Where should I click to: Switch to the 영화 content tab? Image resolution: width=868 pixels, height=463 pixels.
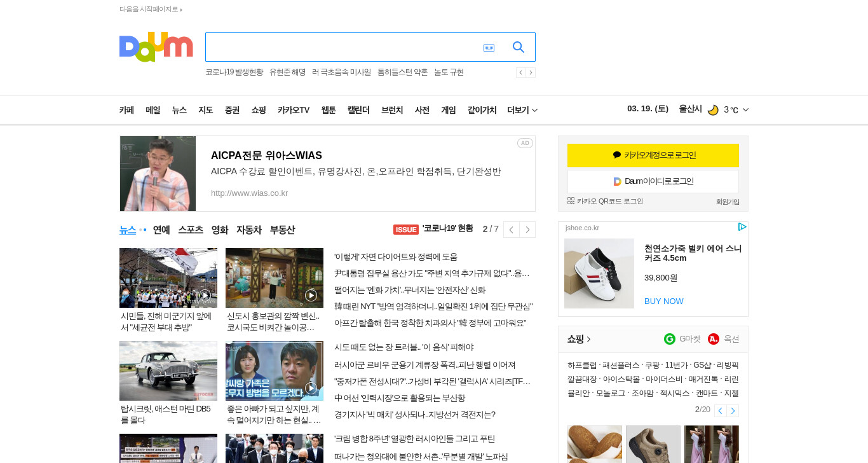click(220, 230)
